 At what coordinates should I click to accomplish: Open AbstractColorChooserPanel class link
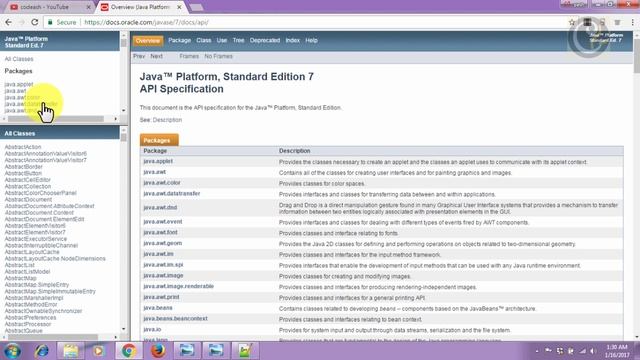coord(40,193)
